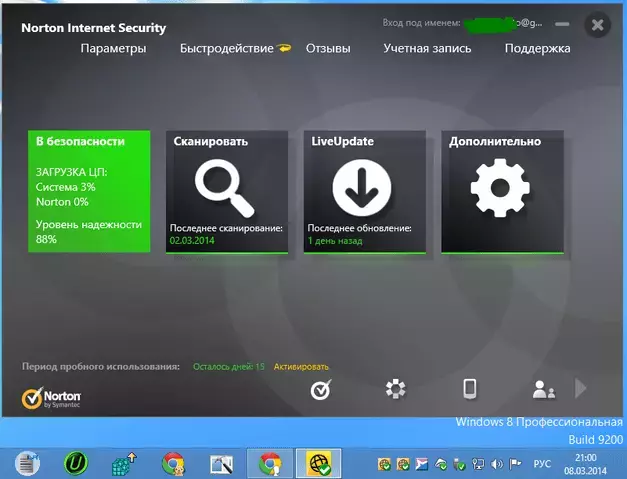Click the Сканировать magnifying glass icon

click(224, 188)
